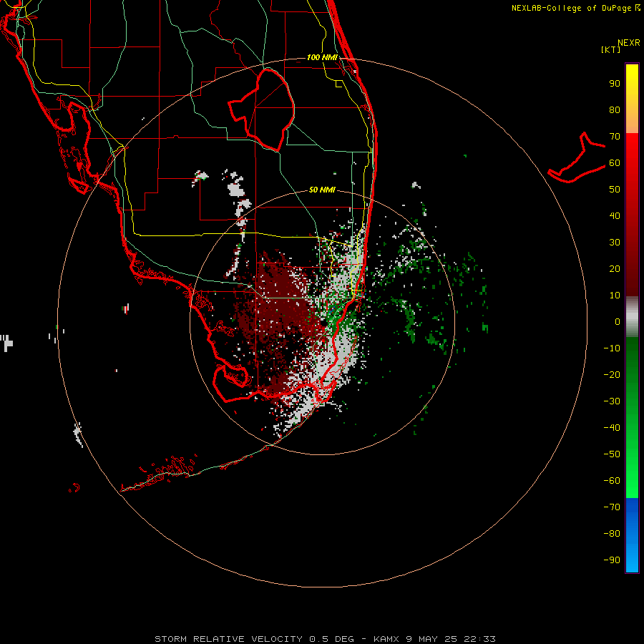
Task: Pick the gray zero-velocity color bar segment
Action: [632, 317]
